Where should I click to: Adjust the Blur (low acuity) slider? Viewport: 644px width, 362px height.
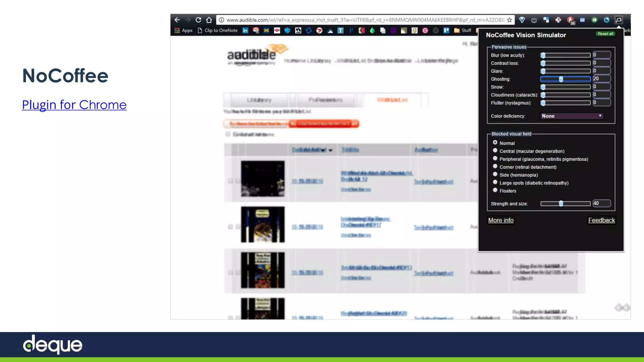565,55
